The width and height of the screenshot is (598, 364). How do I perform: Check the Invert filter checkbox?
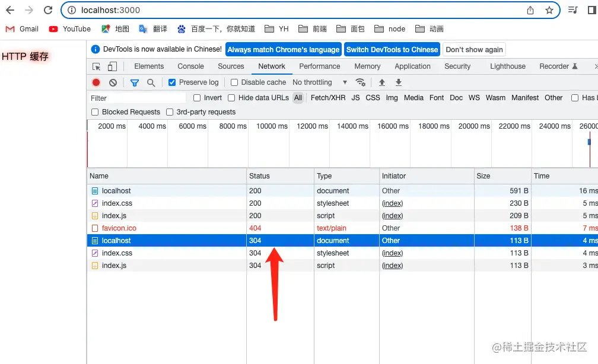point(197,98)
